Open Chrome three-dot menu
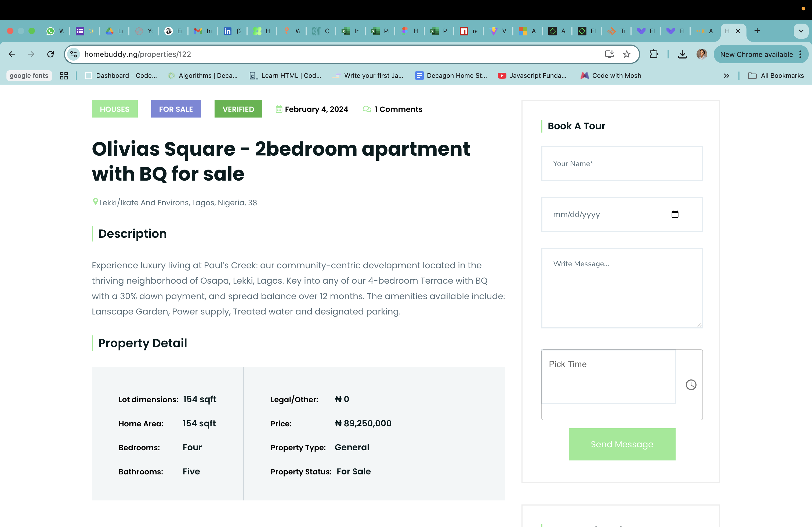 tap(800, 54)
